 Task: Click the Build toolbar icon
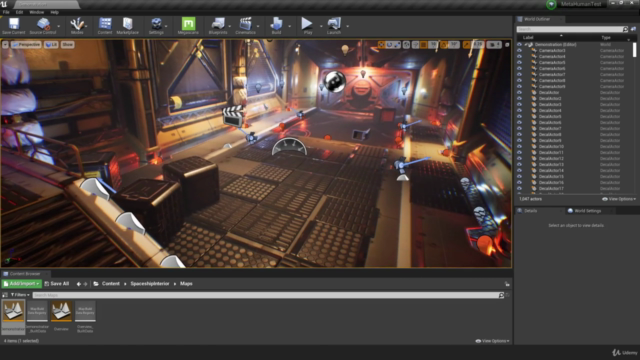click(276, 26)
